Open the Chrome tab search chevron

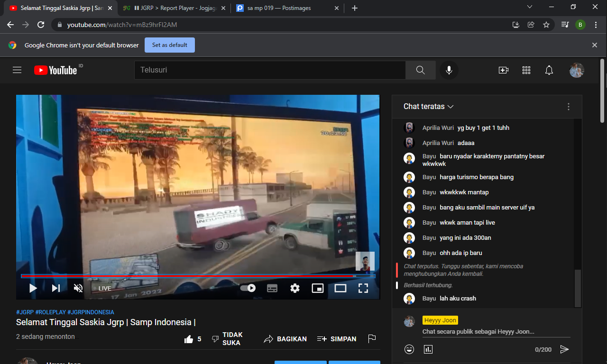point(530,7)
